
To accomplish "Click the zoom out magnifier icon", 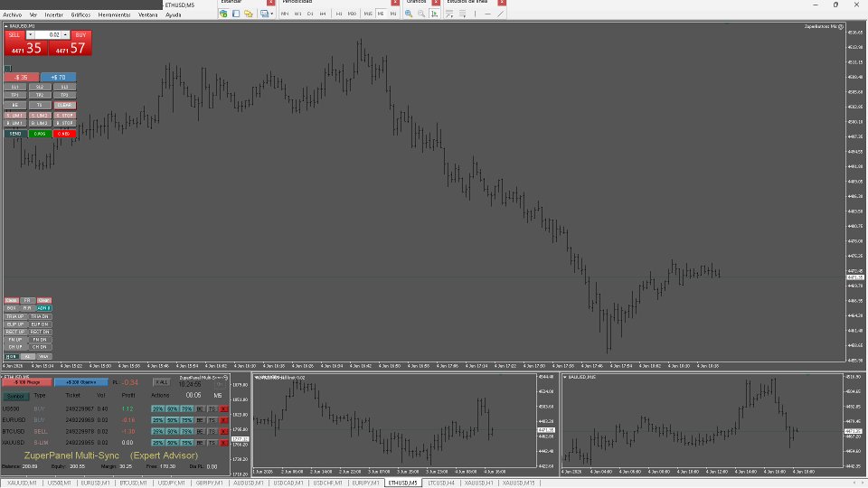I will [x=421, y=14].
